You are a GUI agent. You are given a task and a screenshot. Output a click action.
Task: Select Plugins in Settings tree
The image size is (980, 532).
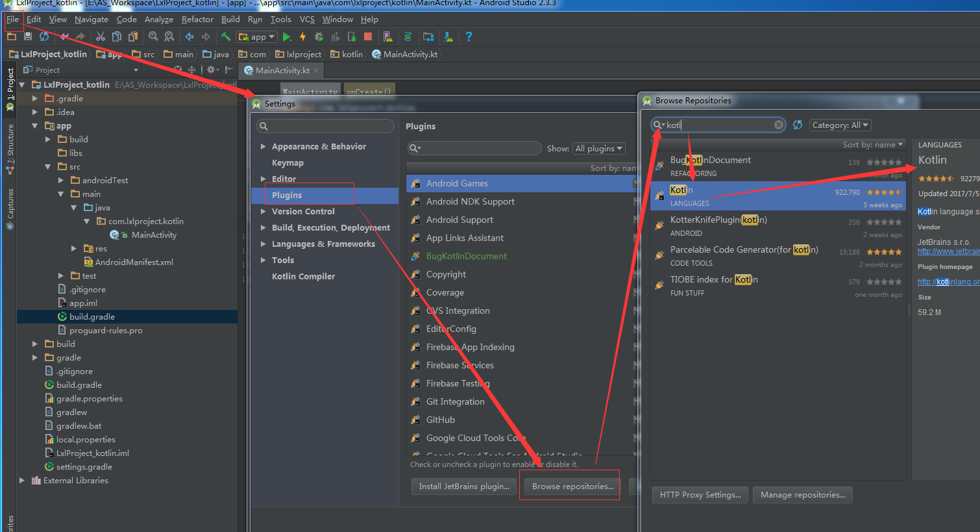click(325, 195)
